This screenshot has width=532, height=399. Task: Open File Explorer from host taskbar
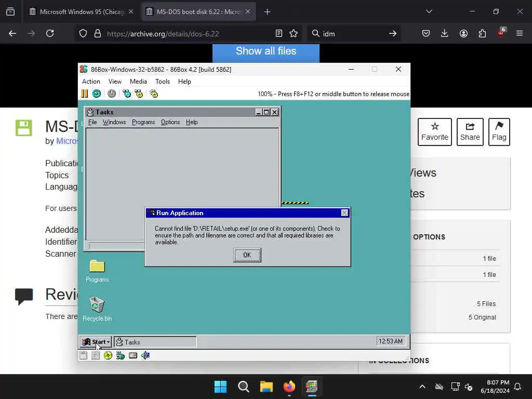[267, 387]
